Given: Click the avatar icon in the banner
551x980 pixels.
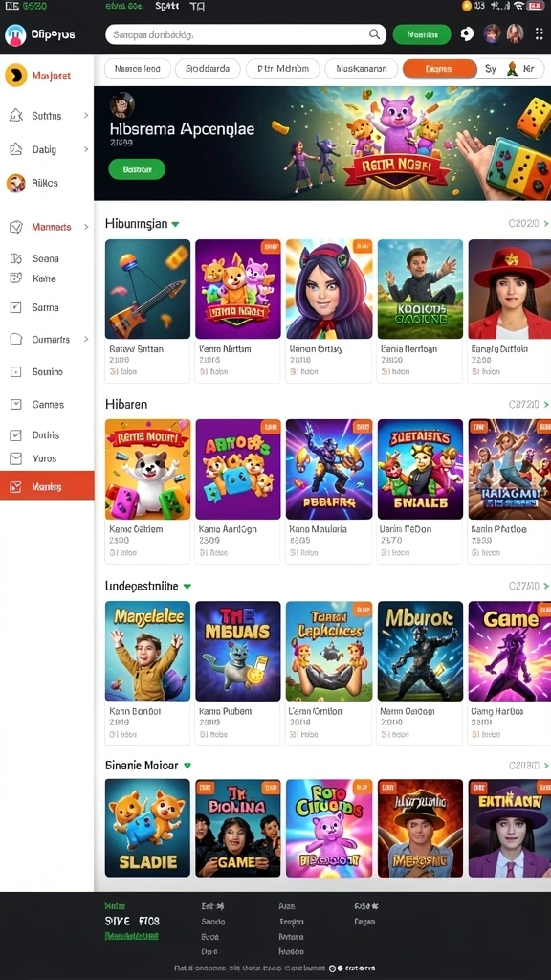Looking at the screenshot, I should (122, 105).
